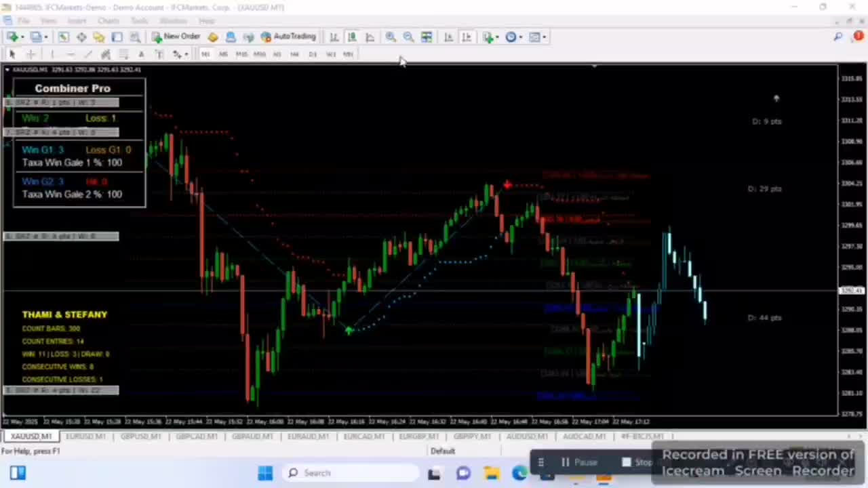
Task: Open the Templates dropdown
Action: point(538,37)
